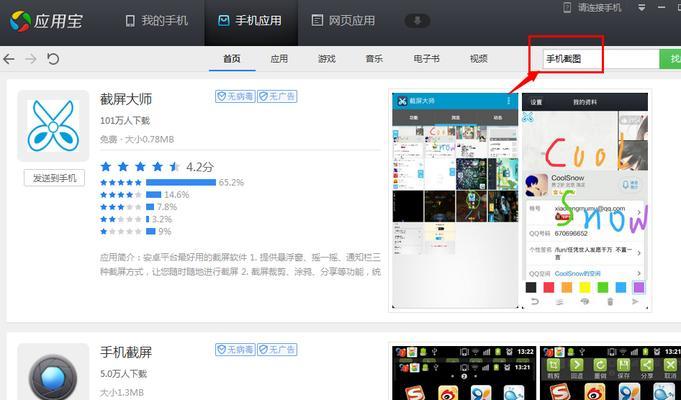The height and width of the screenshot is (400, 681).
Task: Click 请连接手机 to connect a phone
Action: pos(592,7)
